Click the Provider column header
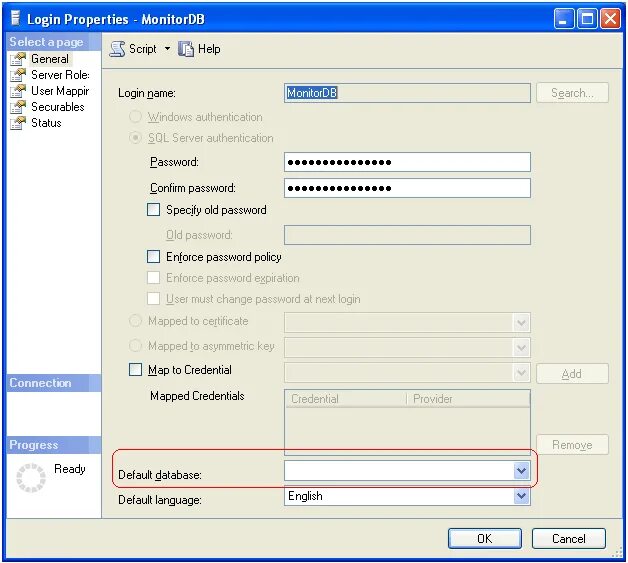The image size is (628, 563). [468, 399]
